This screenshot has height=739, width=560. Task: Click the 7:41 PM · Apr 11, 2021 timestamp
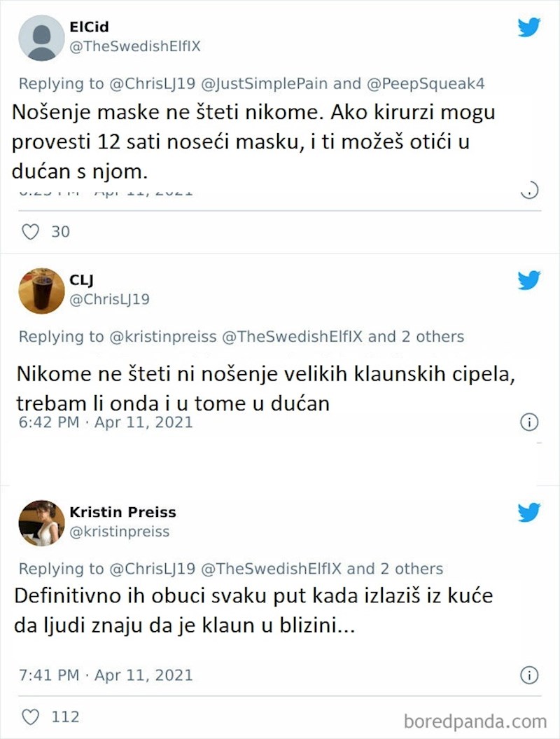point(105,675)
